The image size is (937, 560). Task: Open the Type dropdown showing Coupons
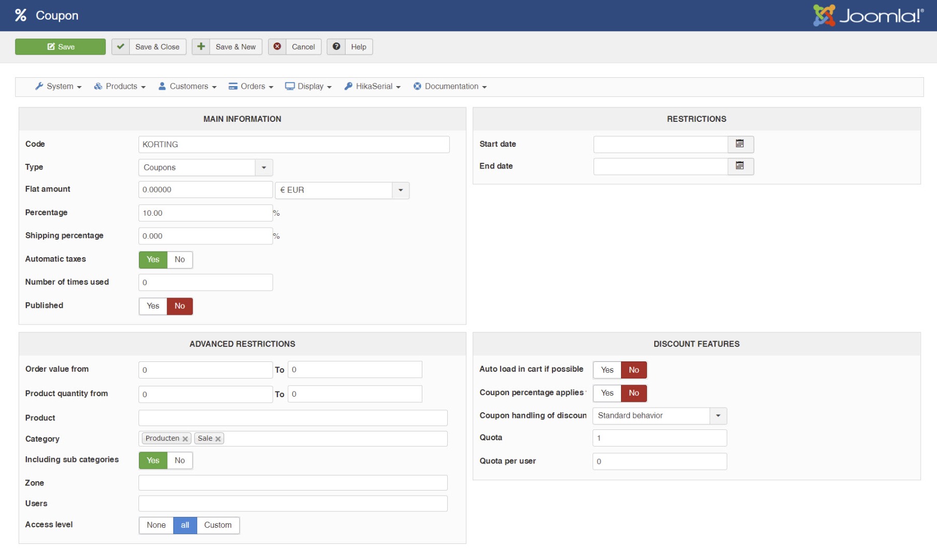205,167
